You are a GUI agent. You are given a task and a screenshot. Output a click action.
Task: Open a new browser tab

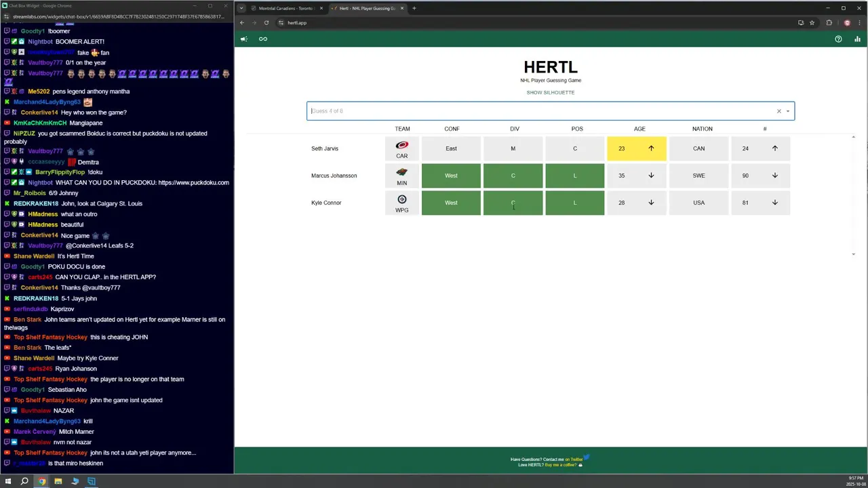tap(414, 8)
